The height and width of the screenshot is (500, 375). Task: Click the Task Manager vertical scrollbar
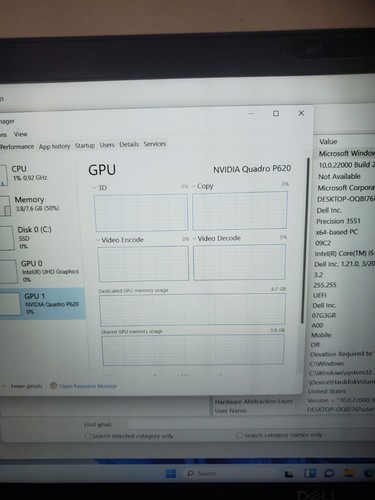point(304,240)
